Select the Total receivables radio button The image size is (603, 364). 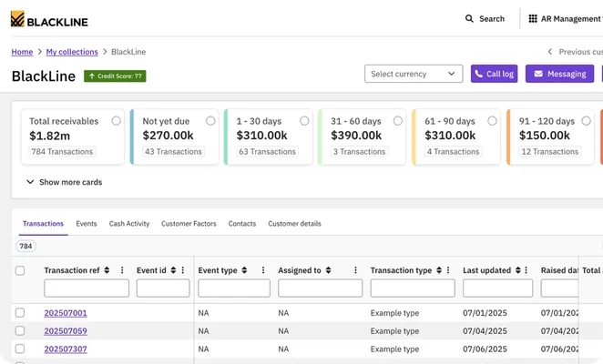click(117, 121)
